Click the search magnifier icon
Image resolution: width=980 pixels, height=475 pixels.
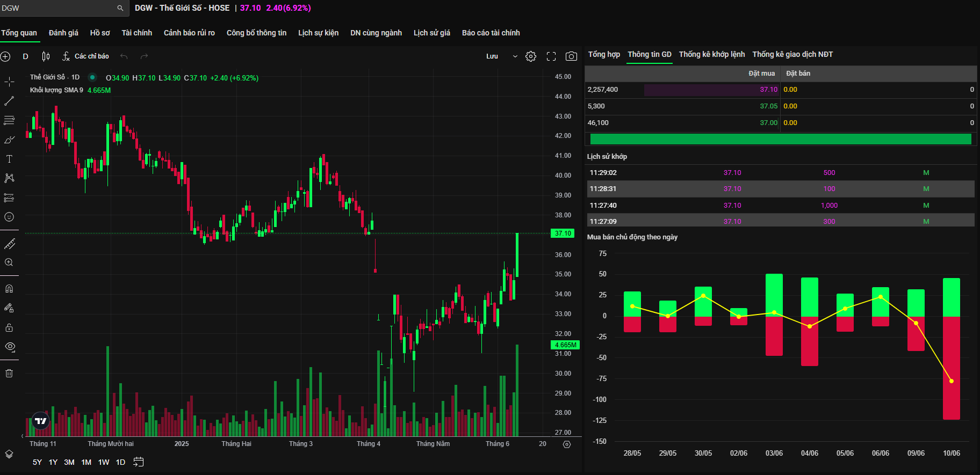click(x=120, y=8)
